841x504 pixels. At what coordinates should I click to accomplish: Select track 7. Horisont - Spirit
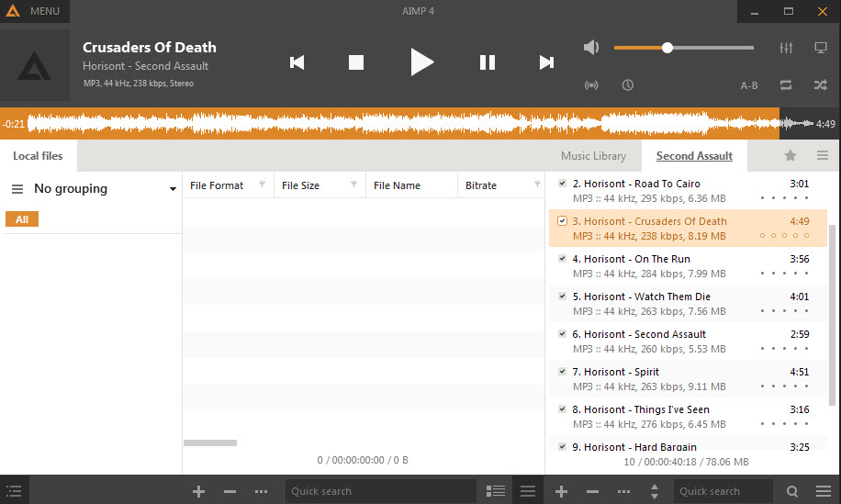click(688, 379)
